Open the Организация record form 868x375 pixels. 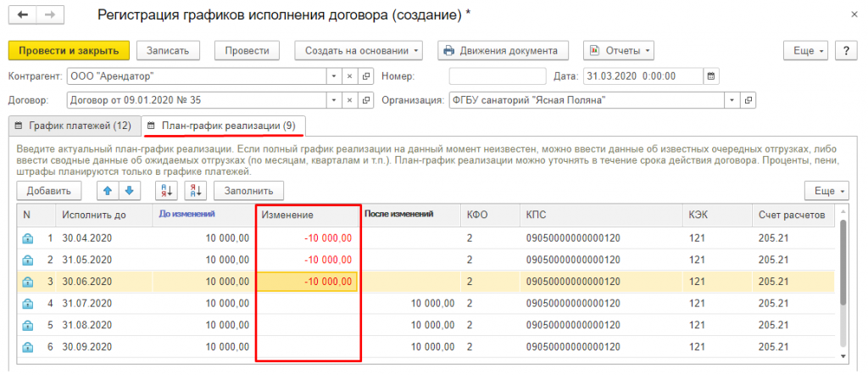(x=748, y=100)
